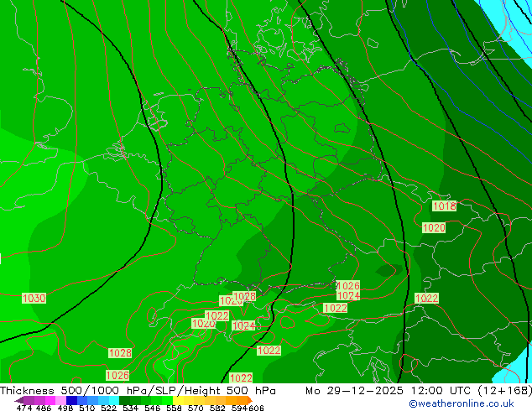Screen dimensions: 532x411
Task: Click the first yellow legend swatch
Action: pos(178,400)
